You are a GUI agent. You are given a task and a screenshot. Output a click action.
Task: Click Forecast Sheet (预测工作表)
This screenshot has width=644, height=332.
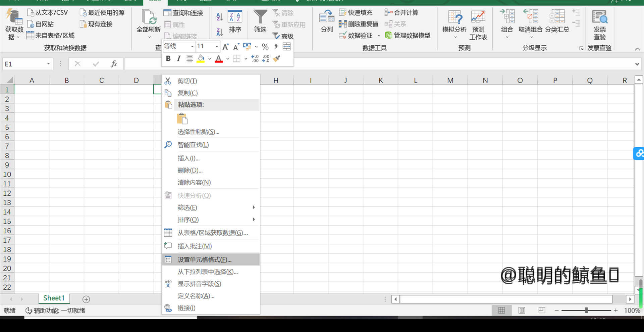[478, 25]
